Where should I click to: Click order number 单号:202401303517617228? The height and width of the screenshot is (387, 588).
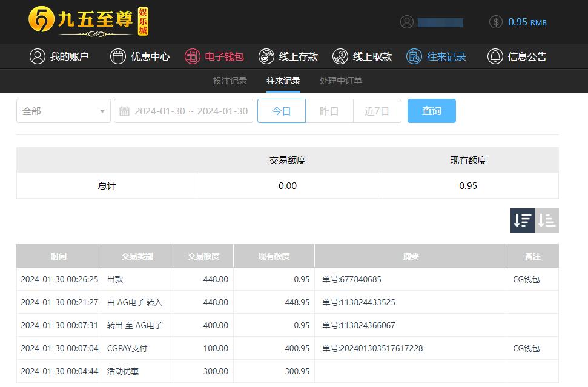click(373, 348)
